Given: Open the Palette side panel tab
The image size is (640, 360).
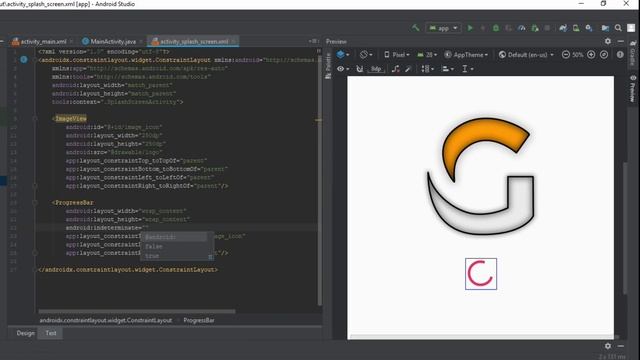Looking at the screenshot, I should point(328,66).
